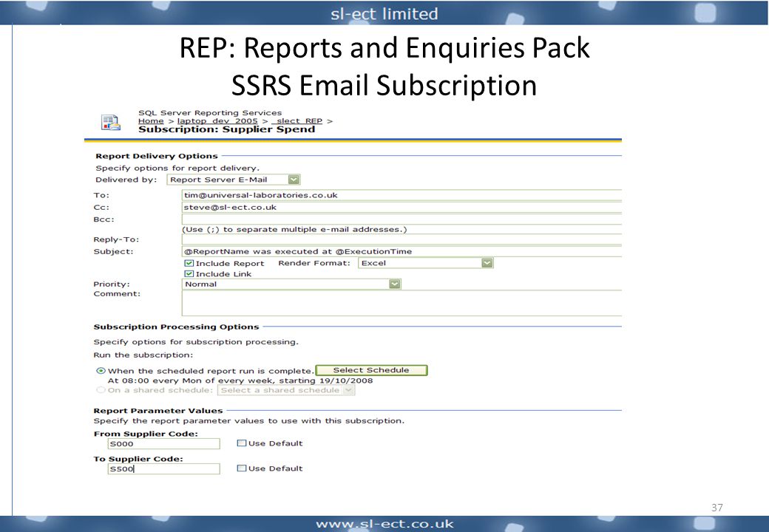Click the empty Bcc field

click(402, 219)
